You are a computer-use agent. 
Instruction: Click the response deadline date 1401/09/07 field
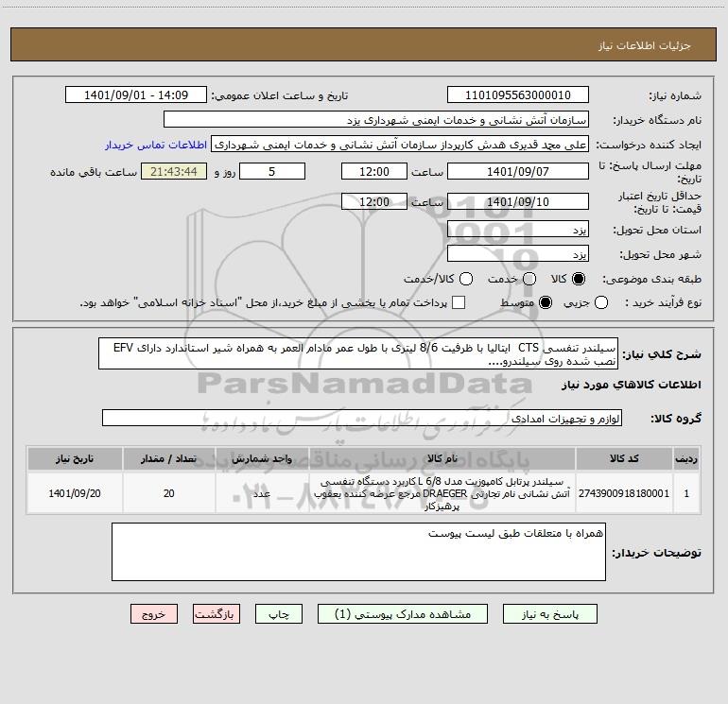click(518, 171)
